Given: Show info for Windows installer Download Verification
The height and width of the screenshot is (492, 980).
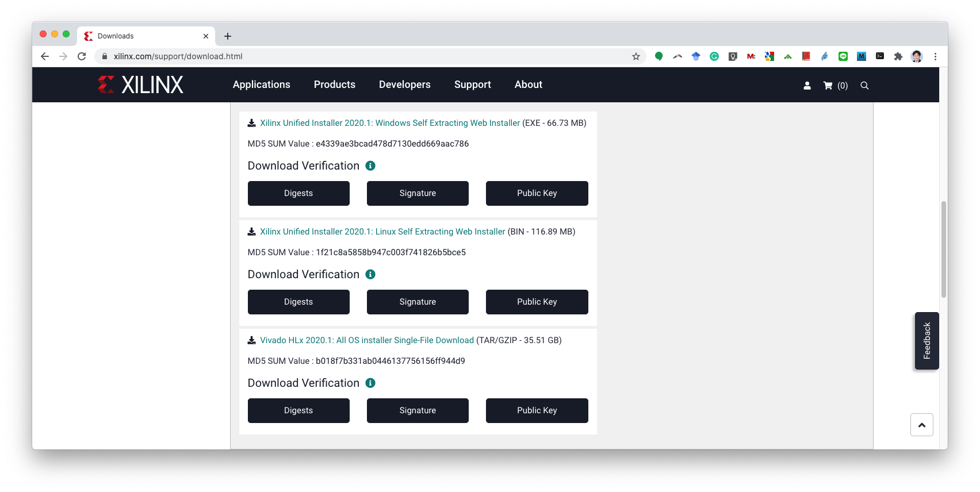Looking at the screenshot, I should coord(370,166).
